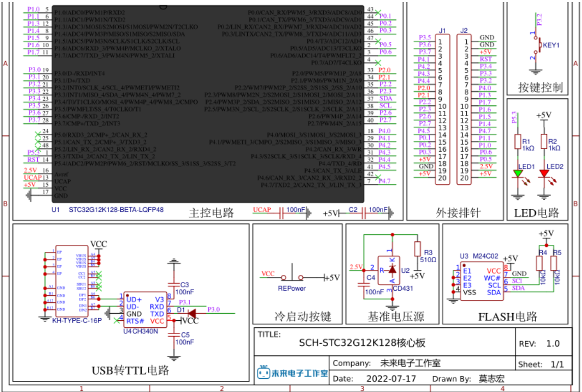This screenshot has width=582, height=392.
Task: Click the company robot logo in title block
Action: (x=263, y=372)
